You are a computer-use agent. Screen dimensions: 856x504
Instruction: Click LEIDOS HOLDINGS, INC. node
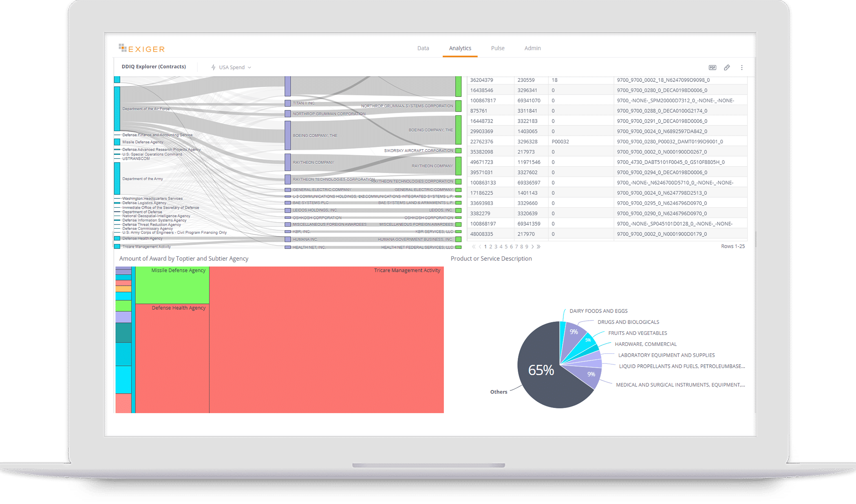click(x=288, y=210)
